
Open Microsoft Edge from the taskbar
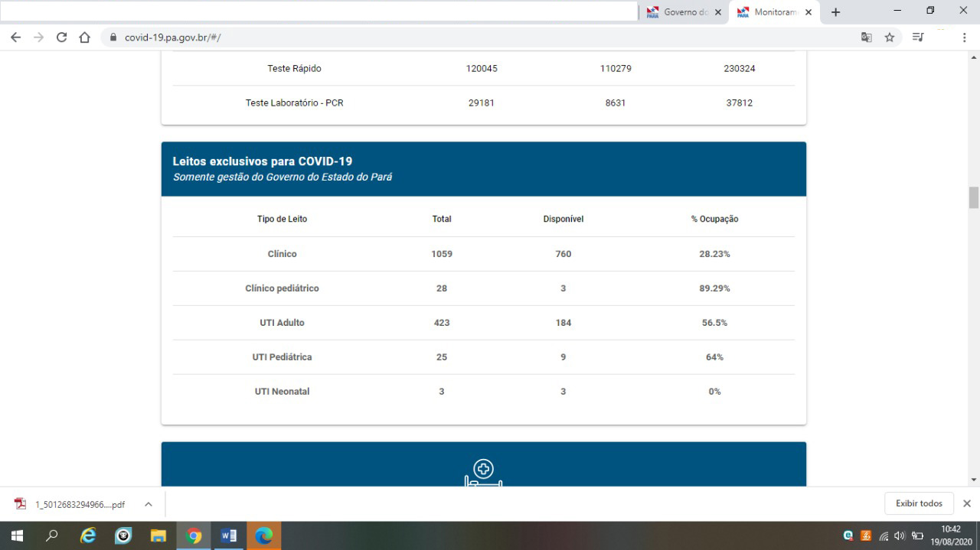coord(263,535)
